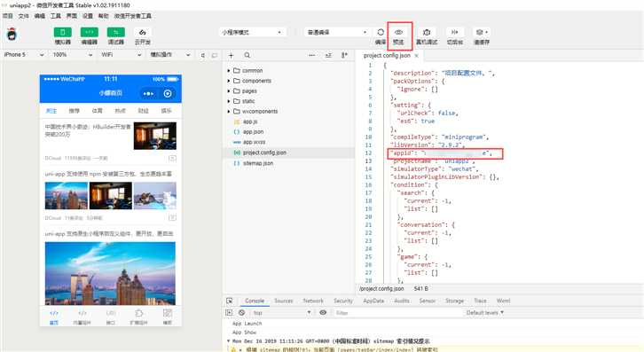Screen dimensions: 644x352
Task: Open the cloud development (云开发) icon
Action: 143,32
